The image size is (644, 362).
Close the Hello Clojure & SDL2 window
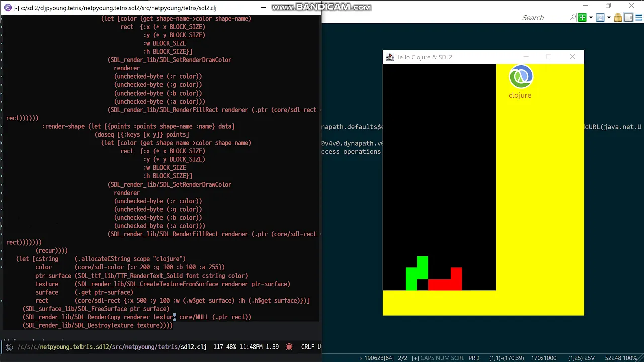tap(572, 57)
